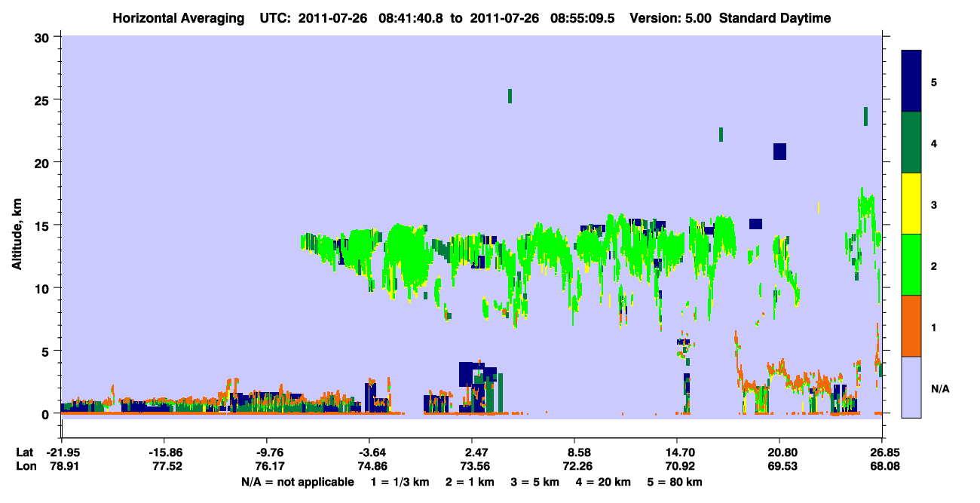This screenshot has height=503, width=980.
Task: Click the colorbar label 1
Action: 934,326
